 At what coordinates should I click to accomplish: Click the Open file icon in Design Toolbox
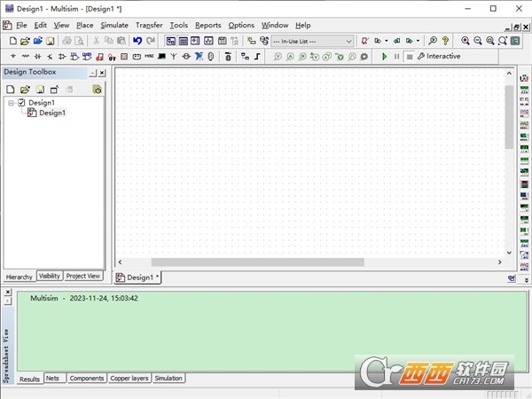(25, 90)
